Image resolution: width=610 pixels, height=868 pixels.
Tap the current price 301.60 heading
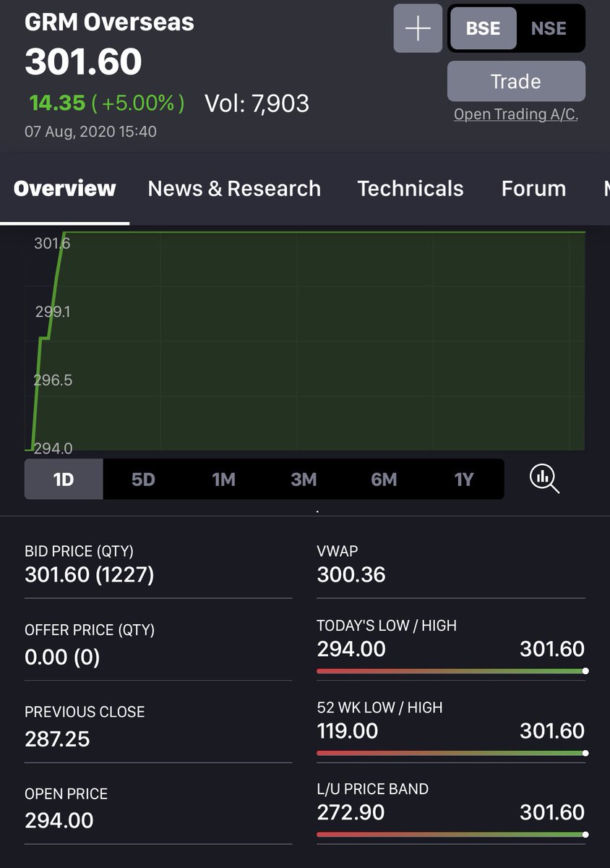(x=83, y=62)
